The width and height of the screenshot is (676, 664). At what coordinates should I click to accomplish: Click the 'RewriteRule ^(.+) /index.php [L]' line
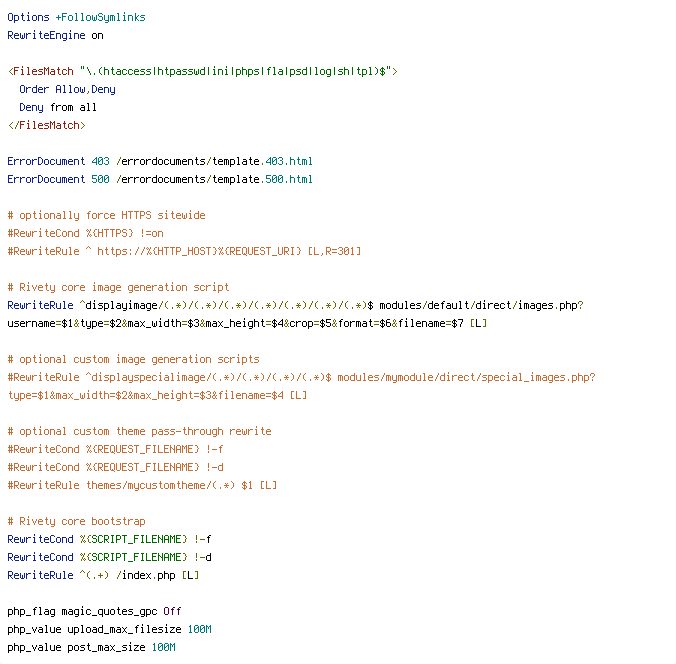103,576
